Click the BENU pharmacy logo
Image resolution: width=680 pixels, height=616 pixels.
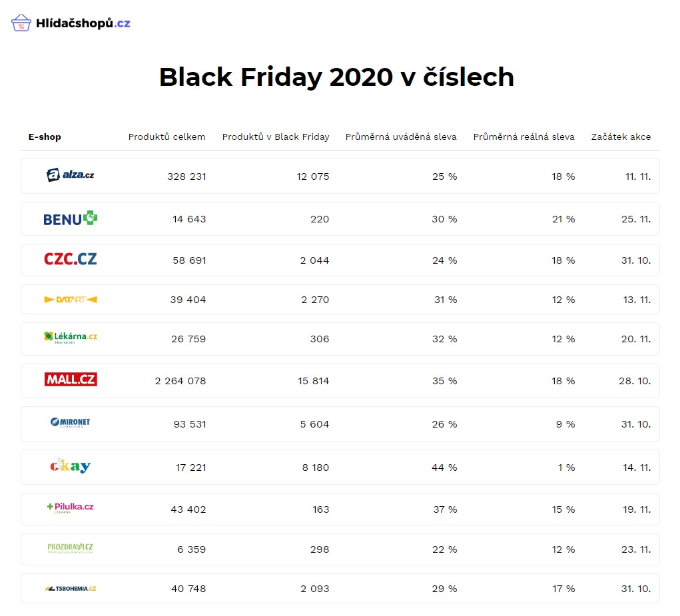tap(70, 218)
